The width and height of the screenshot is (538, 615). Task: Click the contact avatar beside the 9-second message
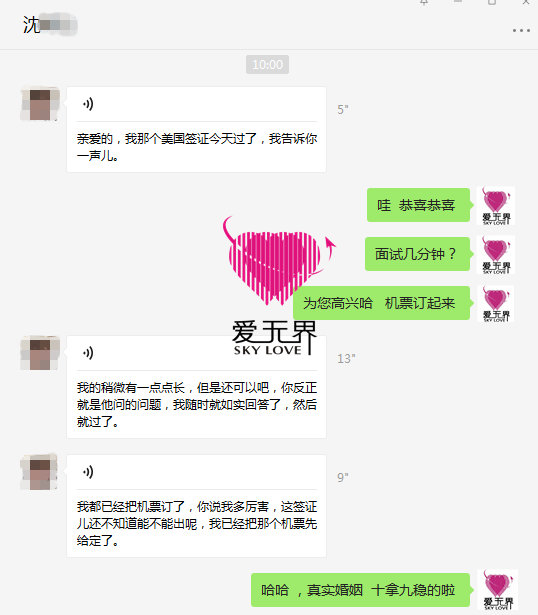[39, 472]
